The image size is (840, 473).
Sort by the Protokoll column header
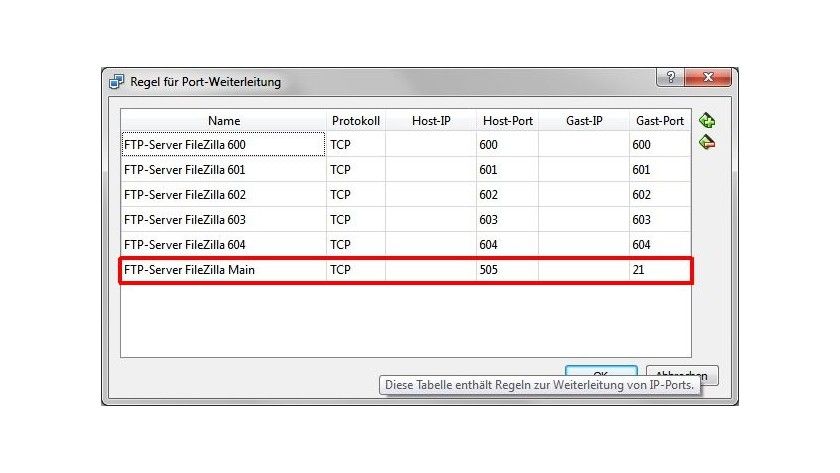[356, 121]
